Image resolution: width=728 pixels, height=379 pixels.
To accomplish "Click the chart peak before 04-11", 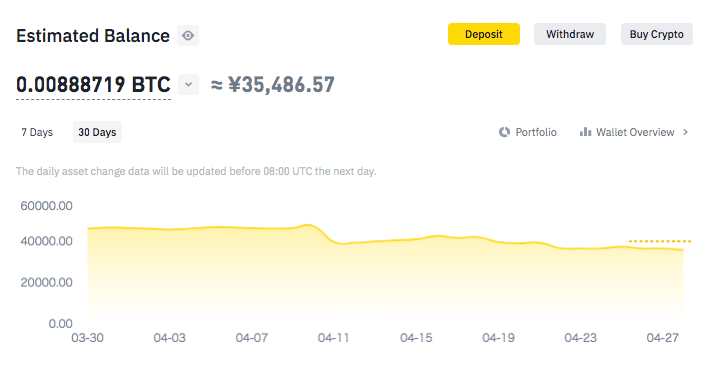I will (308, 225).
